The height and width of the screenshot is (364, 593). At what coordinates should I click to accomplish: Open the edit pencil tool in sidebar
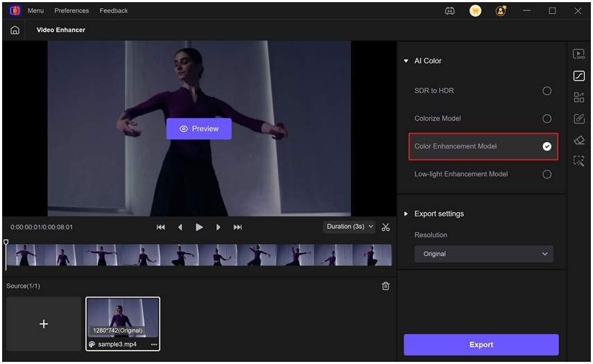(578, 119)
